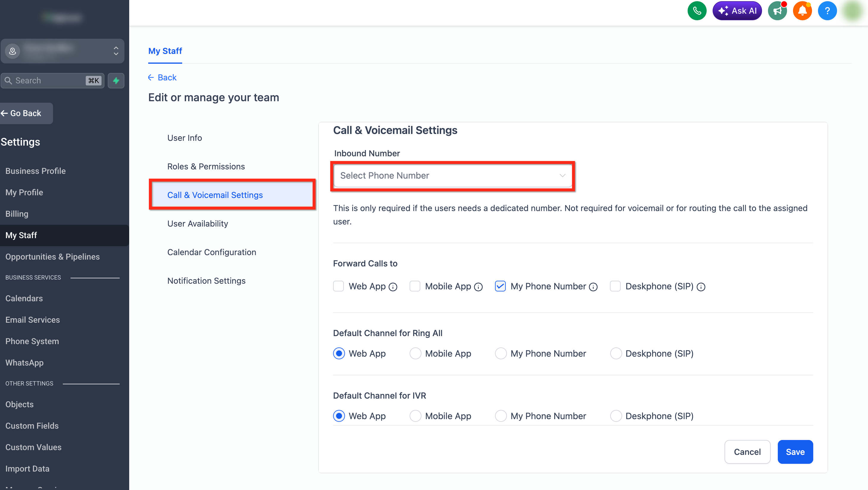This screenshot has height=490, width=868.
Task: Select My Phone Number for Ring All channel
Action: (x=501, y=354)
